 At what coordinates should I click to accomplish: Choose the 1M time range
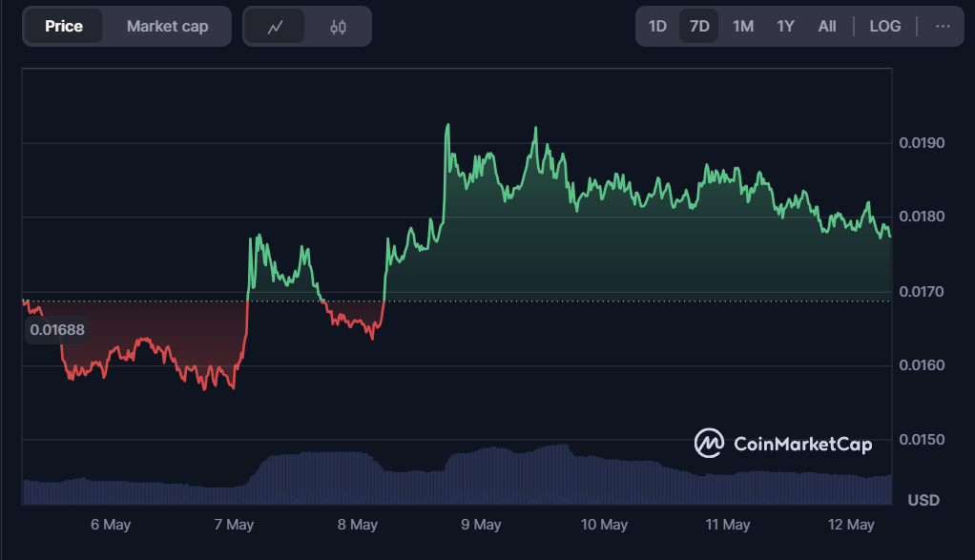[x=742, y=27]
